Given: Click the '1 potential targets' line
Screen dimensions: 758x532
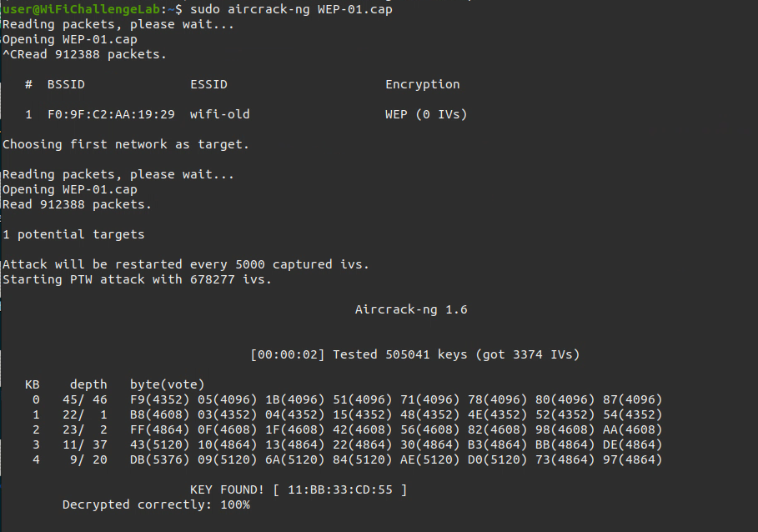Looking at the screenshot, I should point(73,234).
